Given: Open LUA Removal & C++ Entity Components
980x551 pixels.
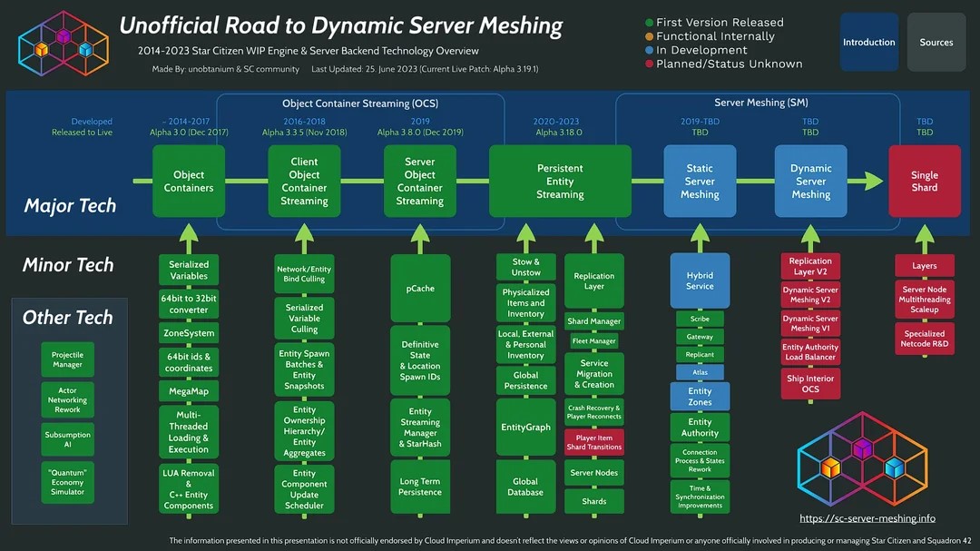Looking at the screenshot, I should coord(189,489).
